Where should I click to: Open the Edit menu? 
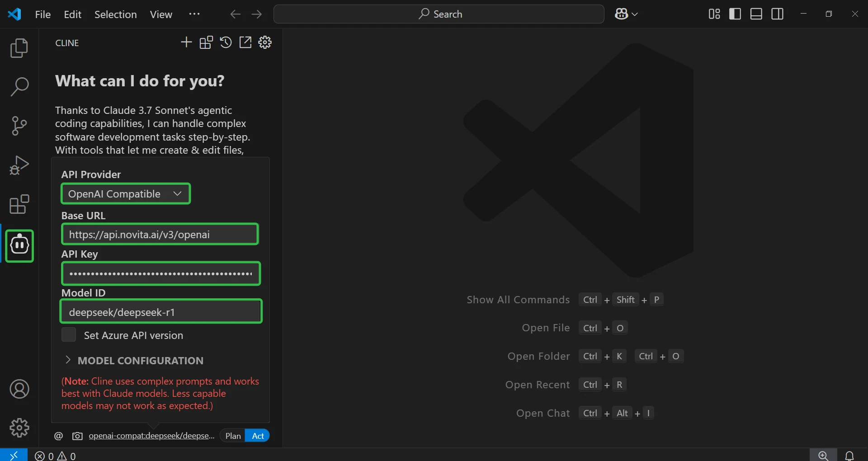click(x=72, y=14)
